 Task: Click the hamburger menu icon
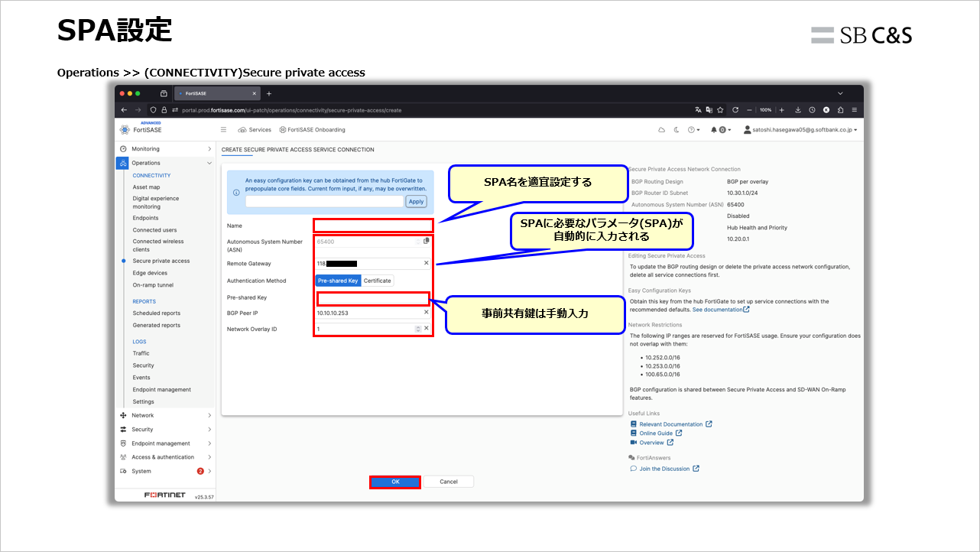coord(223,130)
